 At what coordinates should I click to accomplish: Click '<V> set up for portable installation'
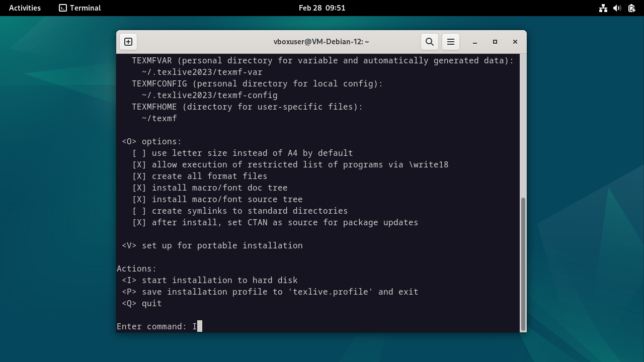[212, 245]
